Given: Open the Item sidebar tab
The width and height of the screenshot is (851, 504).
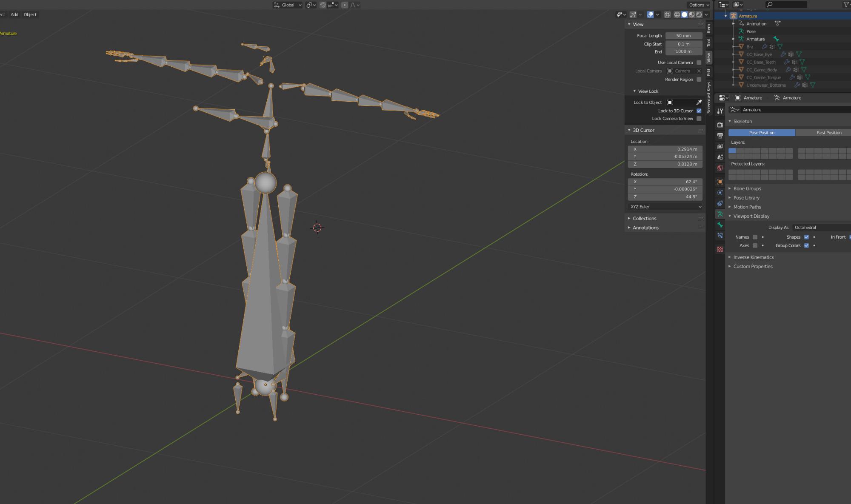Looking at the screenshot, I should point(708,28).
